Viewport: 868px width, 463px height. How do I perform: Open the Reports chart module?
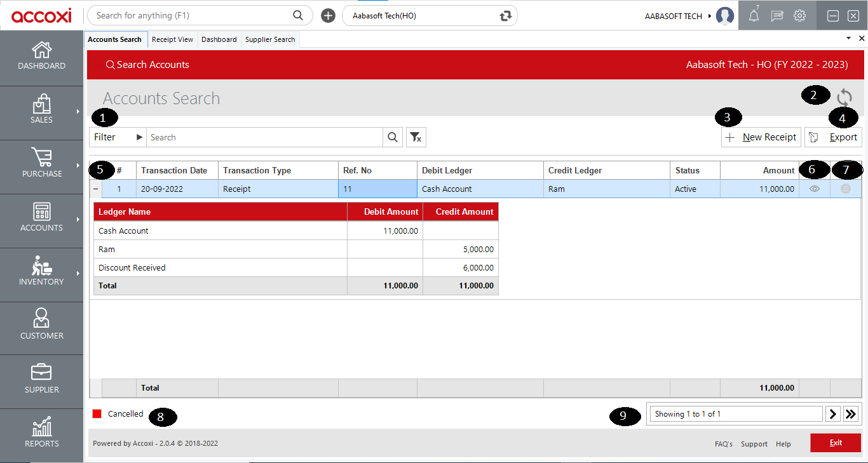[x=41, y=433]
